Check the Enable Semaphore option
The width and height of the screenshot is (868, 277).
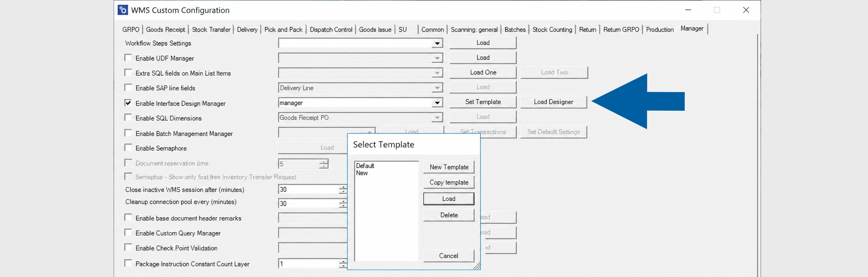128,148
